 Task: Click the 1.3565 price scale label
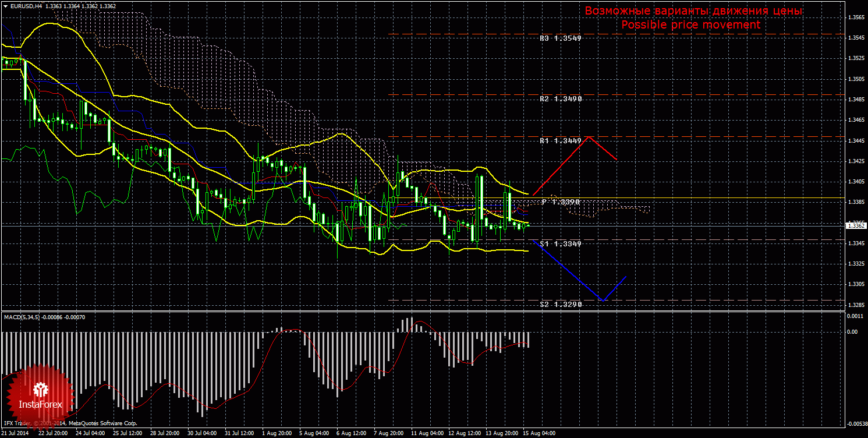[856, 17]
